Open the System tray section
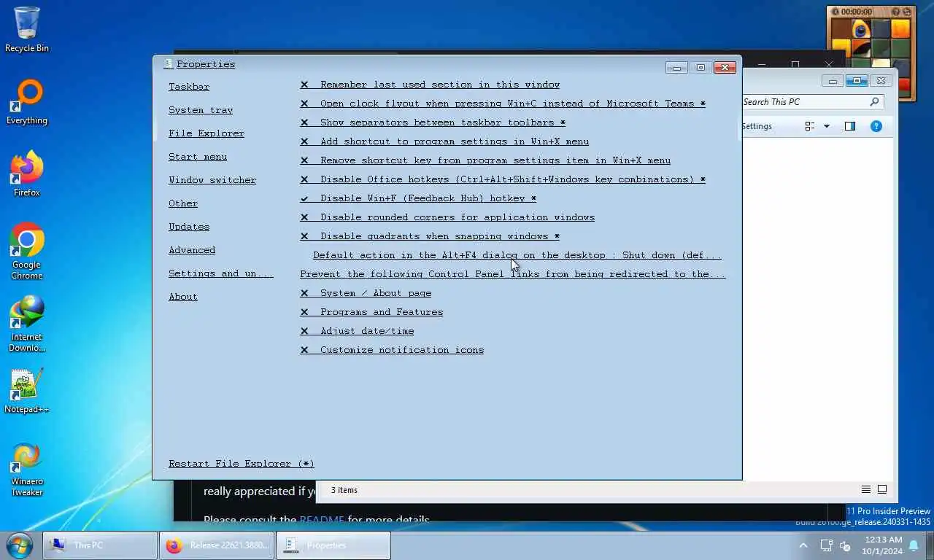 (x=201, y=110)
